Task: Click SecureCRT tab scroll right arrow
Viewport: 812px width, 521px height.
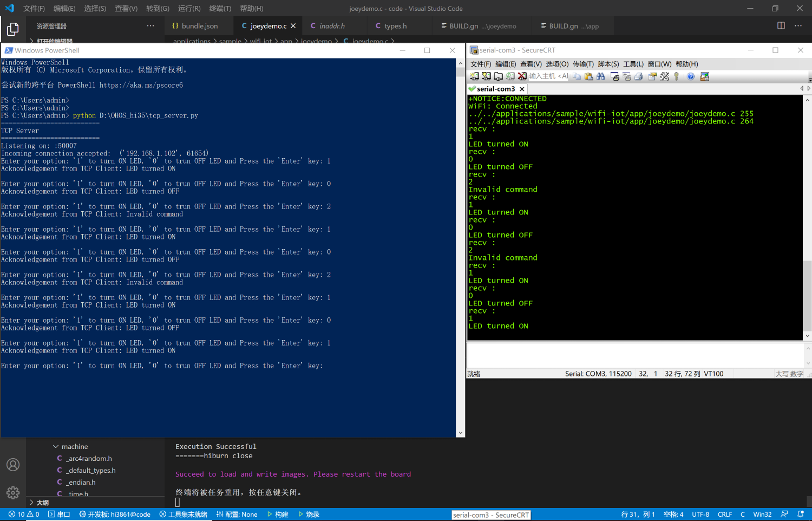Action: pos(809,88)
